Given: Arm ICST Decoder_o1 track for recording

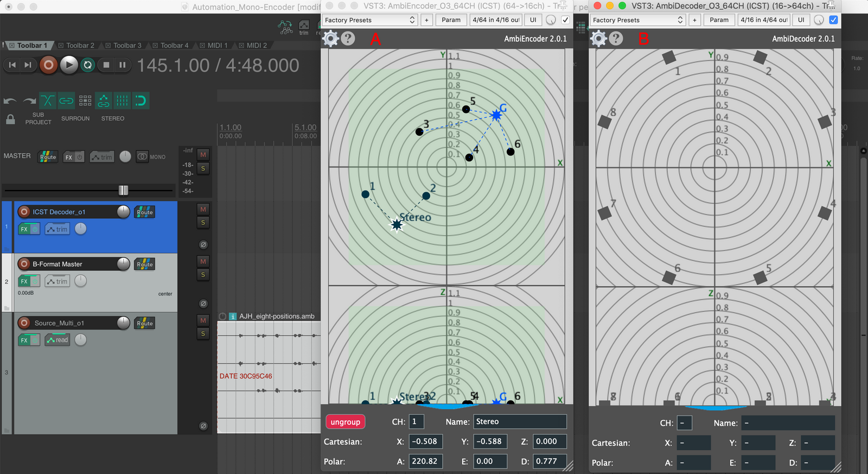Looking at the screenshot, I should [x=24, y=212].
